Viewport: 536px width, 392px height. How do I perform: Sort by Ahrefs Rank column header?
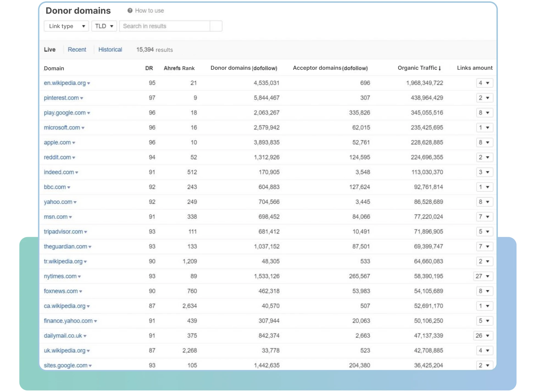[x=179, y=68]
